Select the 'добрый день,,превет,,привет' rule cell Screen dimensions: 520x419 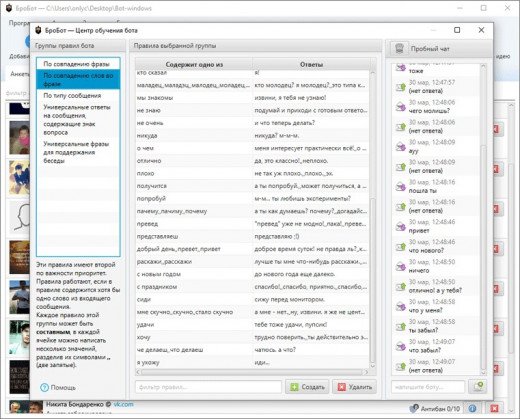pyautogui.click(x=194, y=249)
